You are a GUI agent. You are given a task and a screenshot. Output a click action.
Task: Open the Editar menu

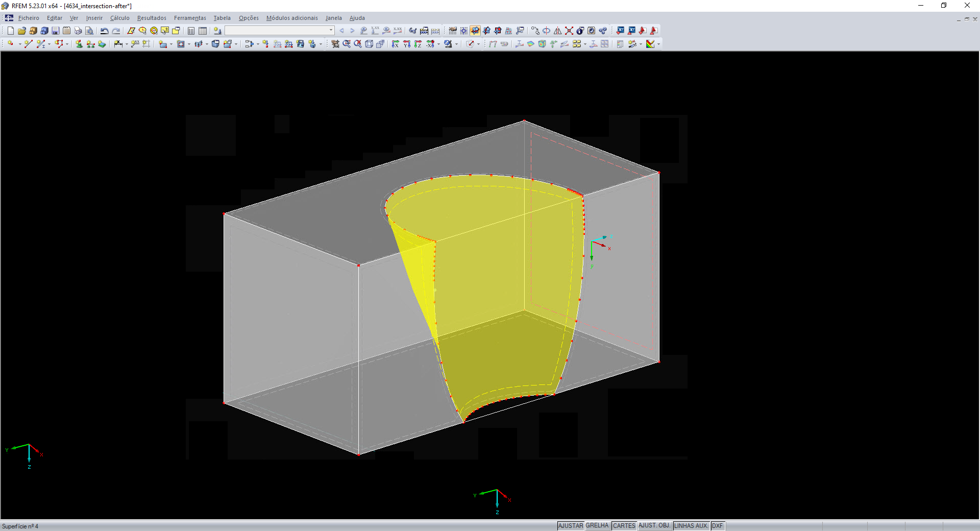pyautogui.click(x=55, y=18)
